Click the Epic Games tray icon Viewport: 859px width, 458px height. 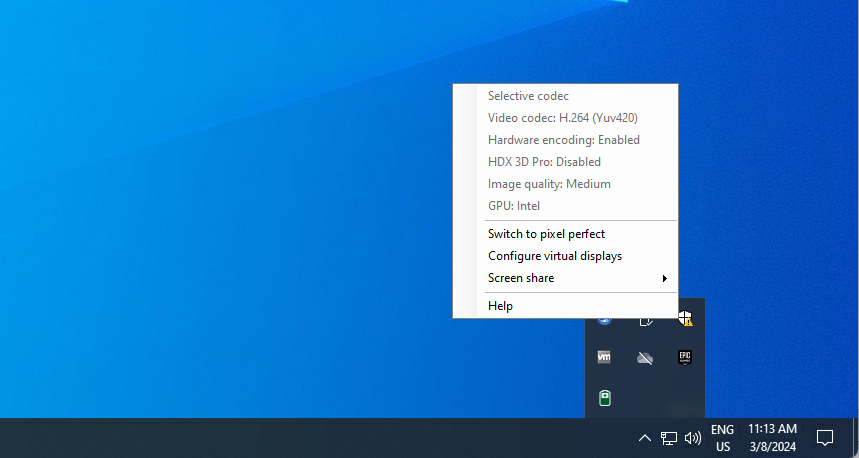(x=685, y=357)
